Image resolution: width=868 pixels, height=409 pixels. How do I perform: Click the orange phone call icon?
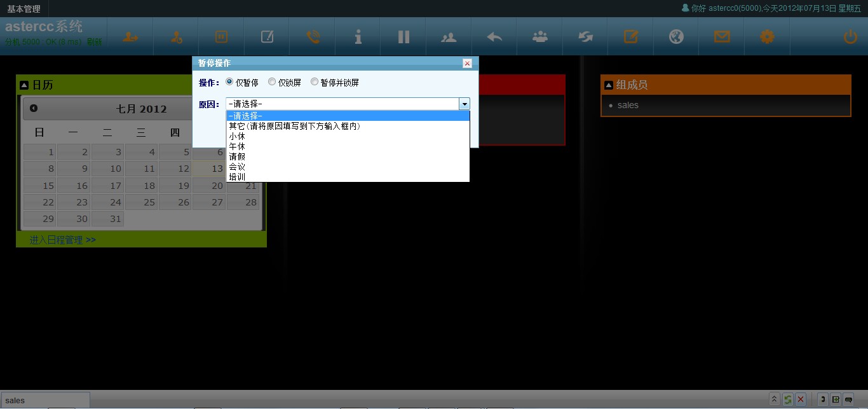313,37
